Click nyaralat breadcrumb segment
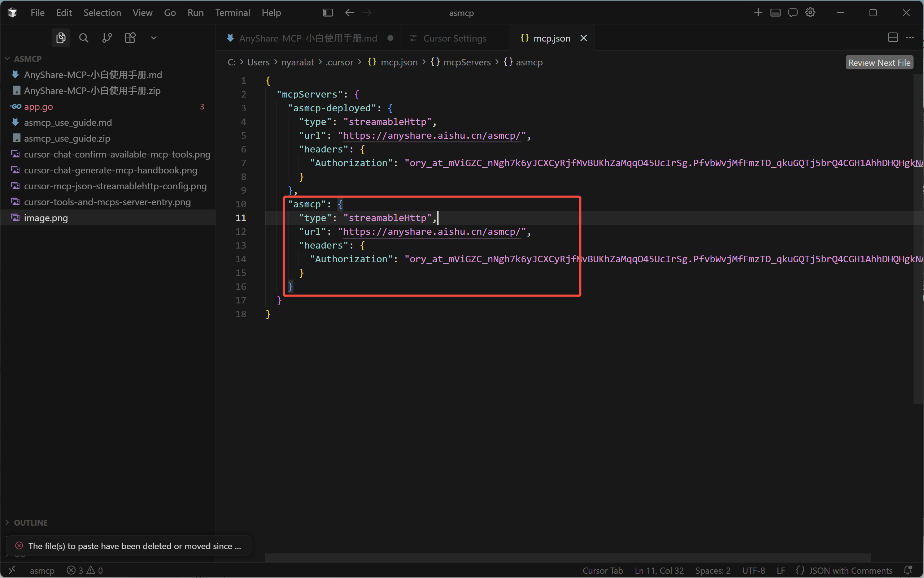Image resolution: width=924 pixels, height=578 pixels. [297, 62]
